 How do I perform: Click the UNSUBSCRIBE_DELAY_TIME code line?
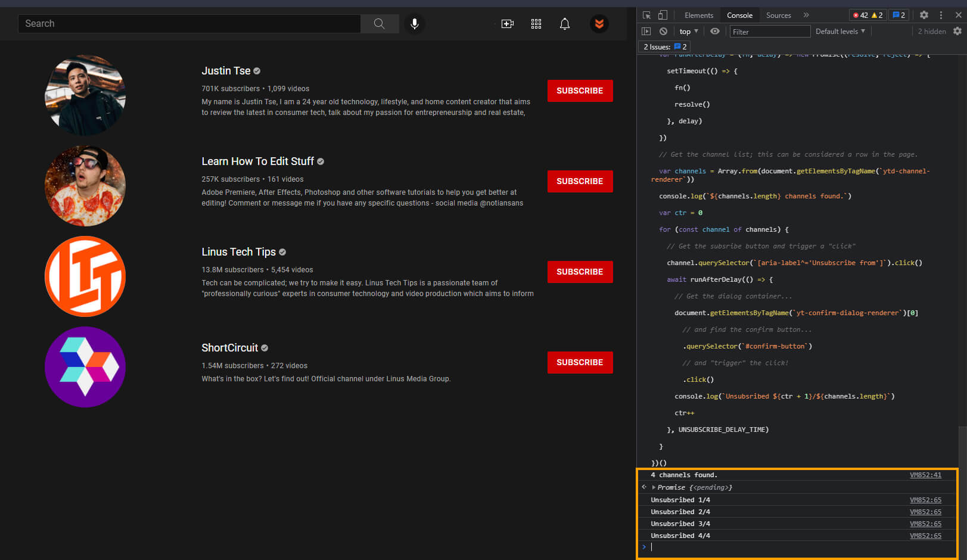pyautogui.click(x=717, y=430)
